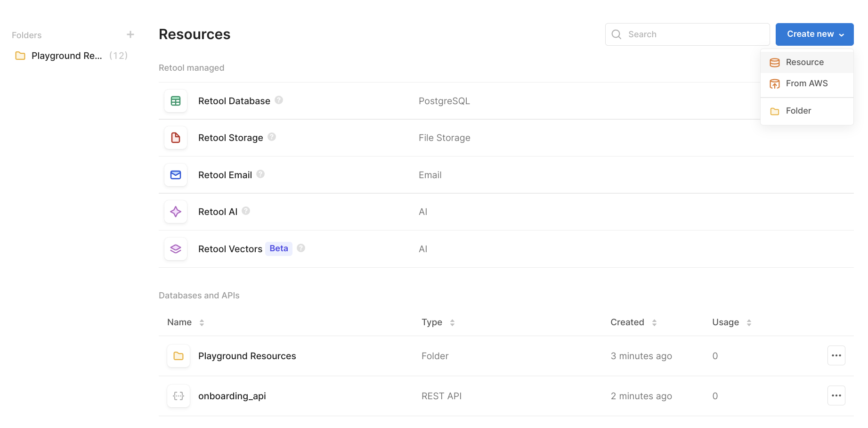
Task: Open the Retool Vectors resource
Action: 230,248
